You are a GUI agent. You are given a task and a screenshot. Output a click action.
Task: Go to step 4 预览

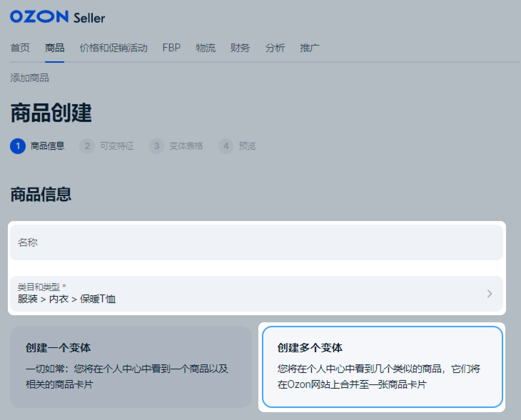point(237,146)
